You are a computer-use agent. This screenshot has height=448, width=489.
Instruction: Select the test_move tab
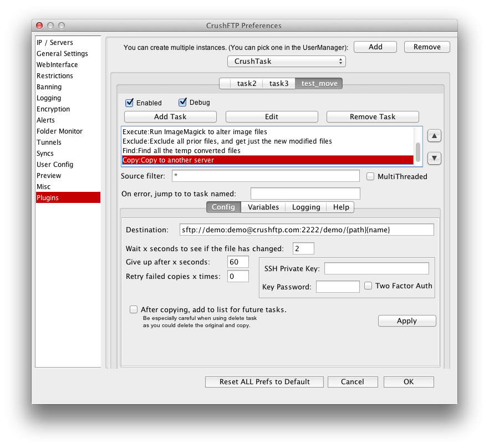pos(319,83)
